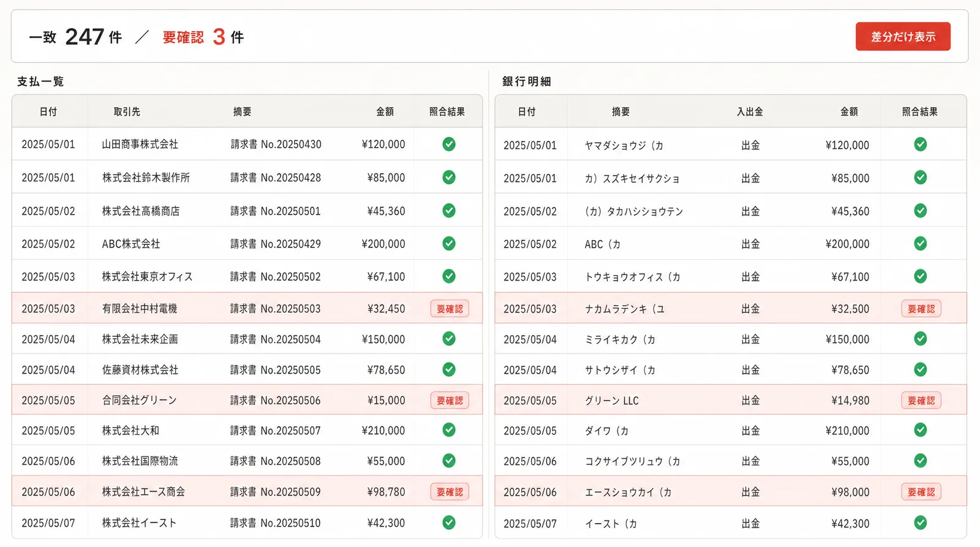Viewport: 980px width, 547px height.
Task: Click payee 株式会社大和 in payment list
Action: pyautogui.click(x=130, y=431)
